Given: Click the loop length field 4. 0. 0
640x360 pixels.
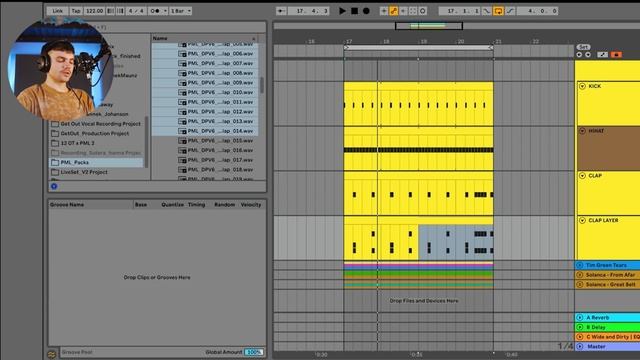Looking at the screenshot, I should (x=537, y=11).
